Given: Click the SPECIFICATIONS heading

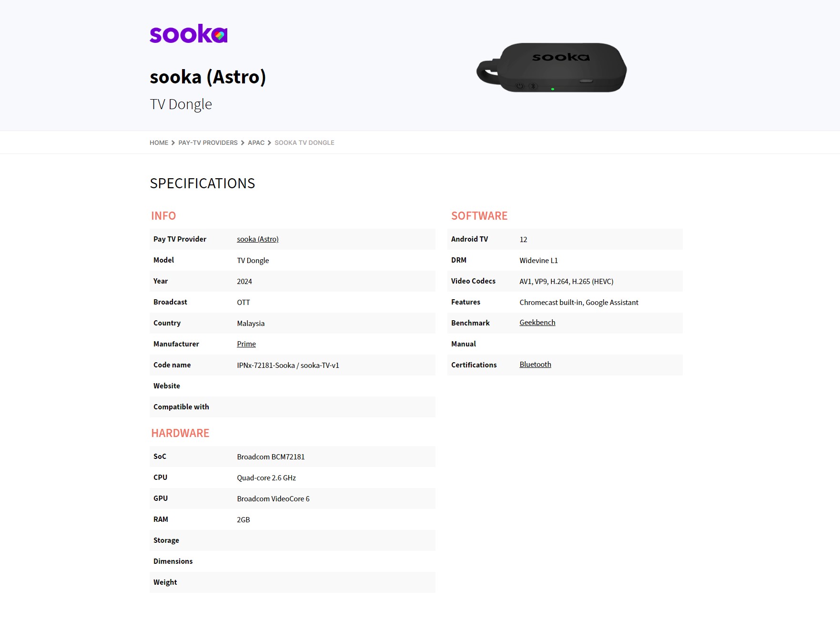Looking at the screenshot, I should [x=202, y=183].
